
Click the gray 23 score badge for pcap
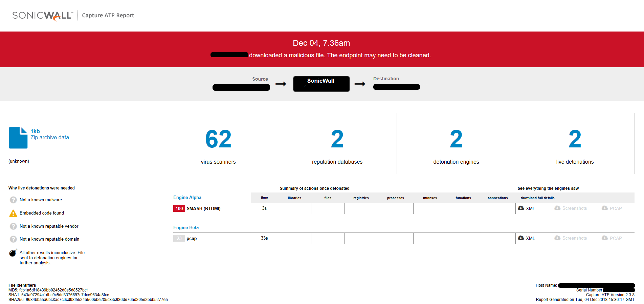[179, 238]
